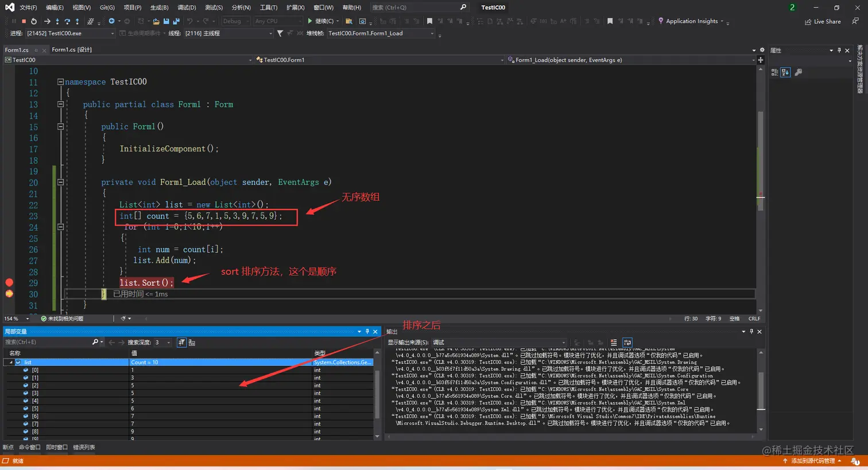Switch to the 断点 tab

[x=8, y=447]
